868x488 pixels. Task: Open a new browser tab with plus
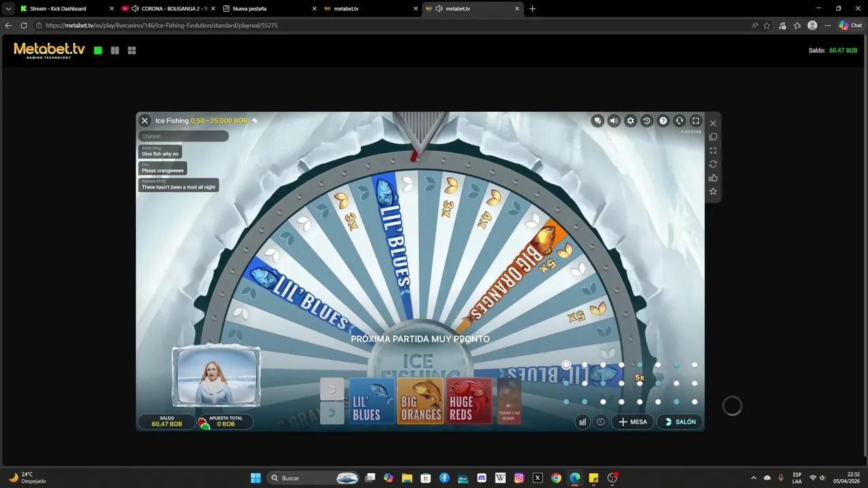coord(532,9)
